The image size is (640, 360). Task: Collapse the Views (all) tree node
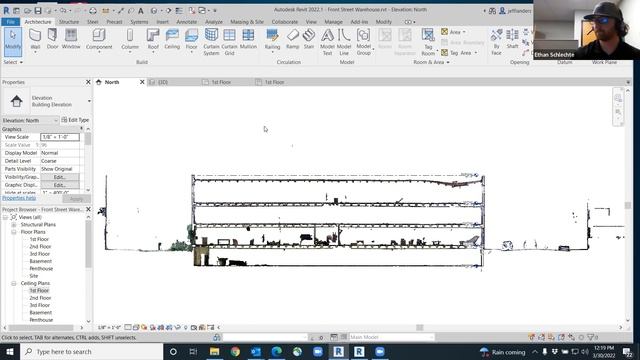tap(6, 217)
